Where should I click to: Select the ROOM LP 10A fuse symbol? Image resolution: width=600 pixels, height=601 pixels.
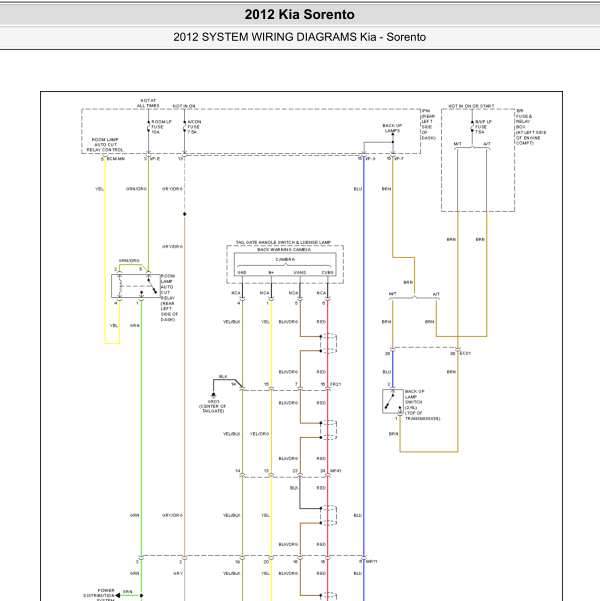click(148, 126)
